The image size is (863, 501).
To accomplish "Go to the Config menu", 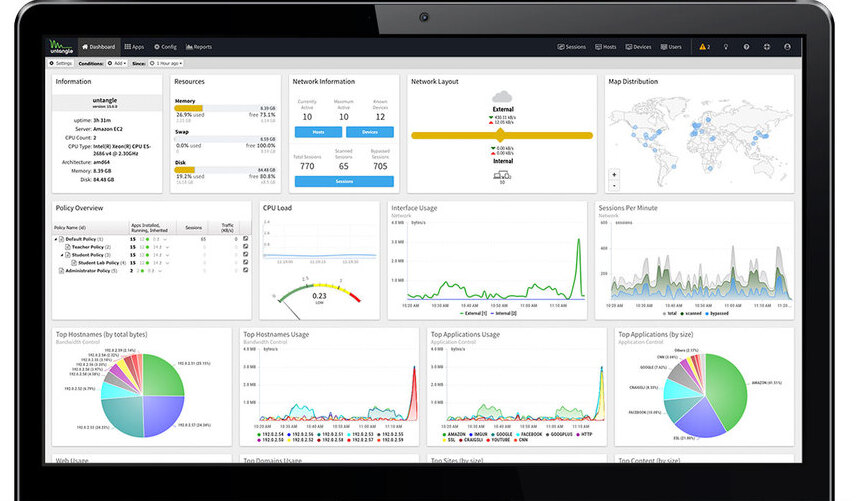I will click(165, 47).
